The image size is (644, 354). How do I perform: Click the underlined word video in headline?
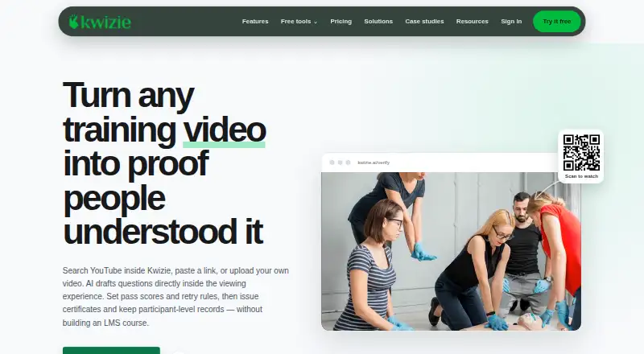225,130
